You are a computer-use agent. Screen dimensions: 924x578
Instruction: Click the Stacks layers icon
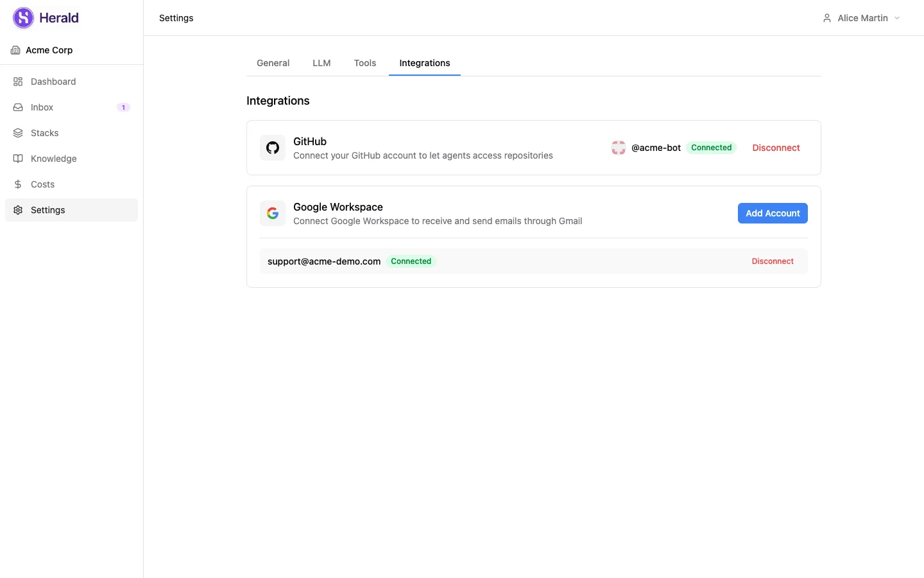click(18, 133)
